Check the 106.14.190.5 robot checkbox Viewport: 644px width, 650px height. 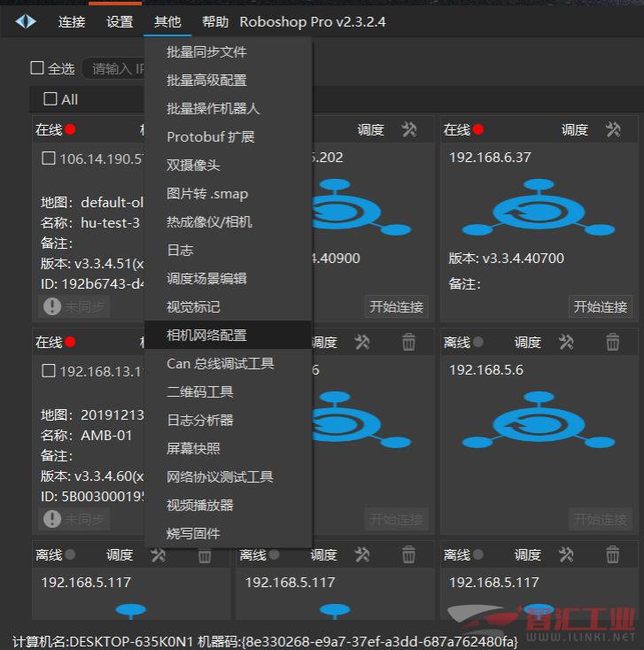coord(49,158)
